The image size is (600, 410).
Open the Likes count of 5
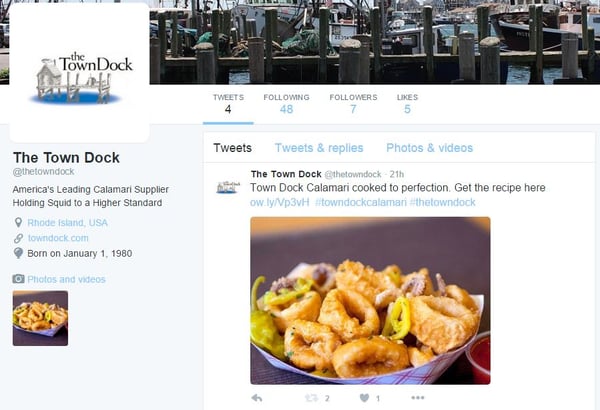407,104
